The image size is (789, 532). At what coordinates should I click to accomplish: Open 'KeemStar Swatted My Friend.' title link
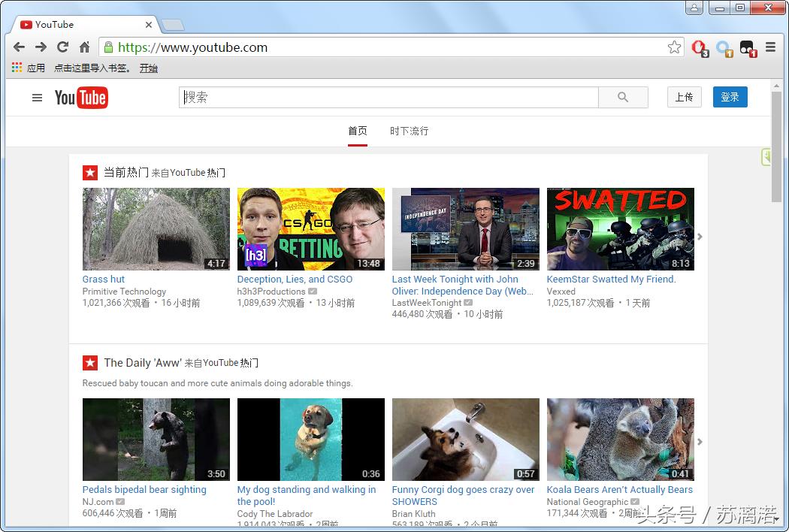tap(612, 280)
